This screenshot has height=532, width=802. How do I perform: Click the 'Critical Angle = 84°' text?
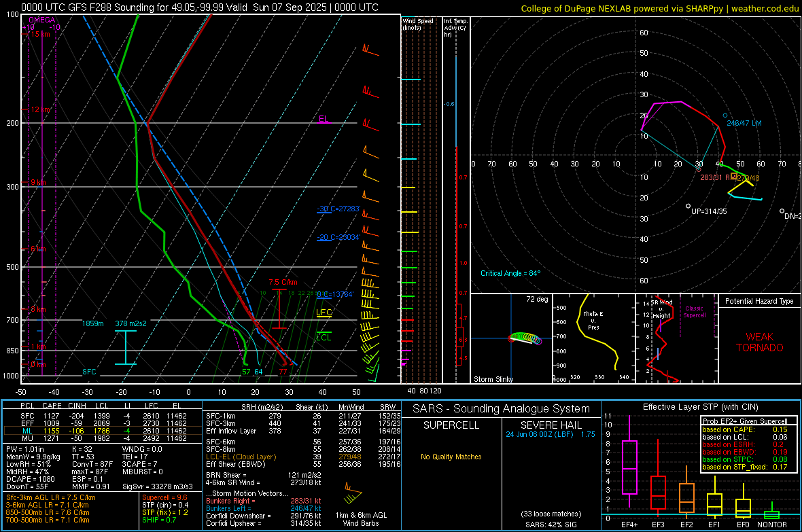[x=510, y=273]
